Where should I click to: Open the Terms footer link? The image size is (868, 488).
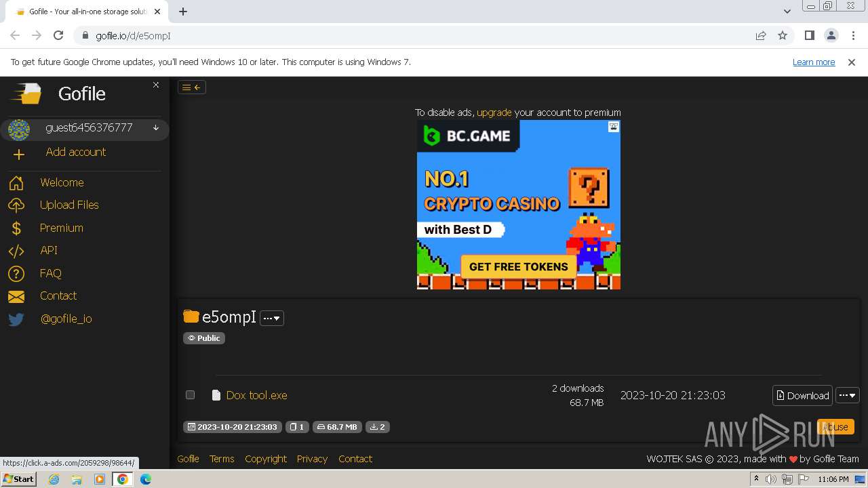pyautogui.click(x=222, y=459)
